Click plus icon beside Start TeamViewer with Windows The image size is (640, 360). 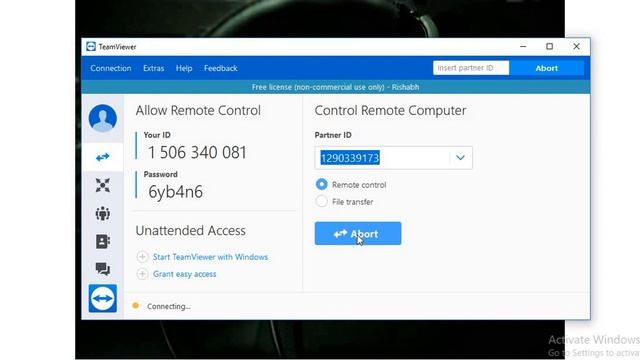click(142, 257)
